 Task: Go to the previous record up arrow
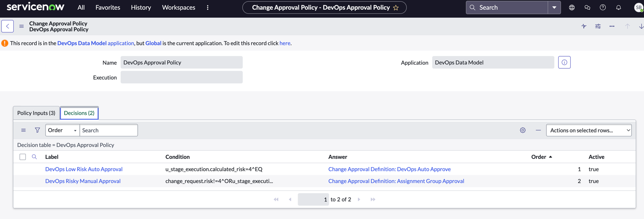pyautogui.click(x=627, y=26)
